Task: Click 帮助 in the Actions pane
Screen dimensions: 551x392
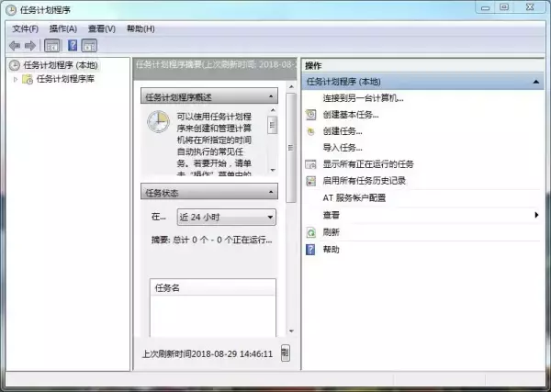Action: tap(331, 250)
